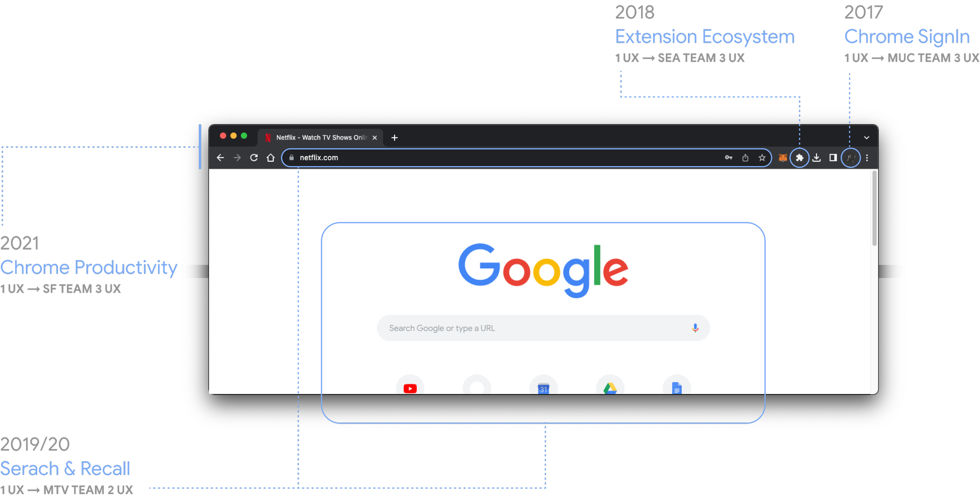This screenshot has width=980, height=500.
Task: Reload the page with refresh icon
Action: (254, 158)
